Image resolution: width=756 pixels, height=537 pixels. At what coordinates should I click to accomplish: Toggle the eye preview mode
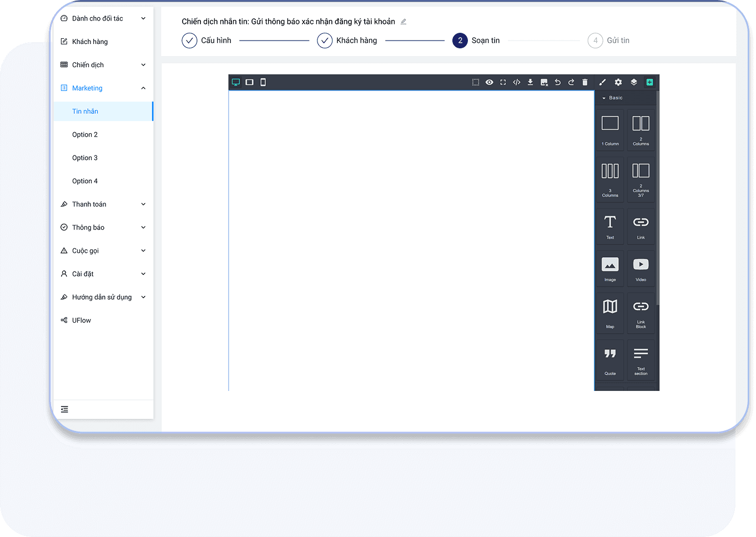[x=489, y=82]
